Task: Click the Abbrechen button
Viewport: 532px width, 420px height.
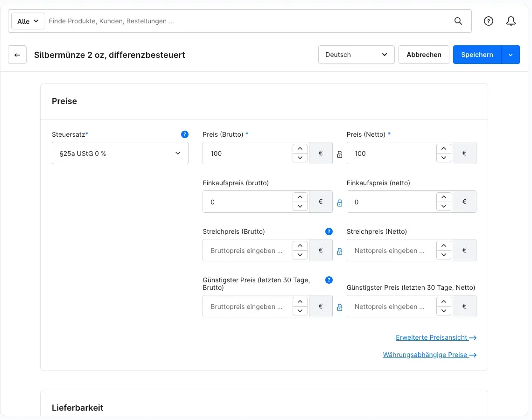Action: (x=424, y=55)
